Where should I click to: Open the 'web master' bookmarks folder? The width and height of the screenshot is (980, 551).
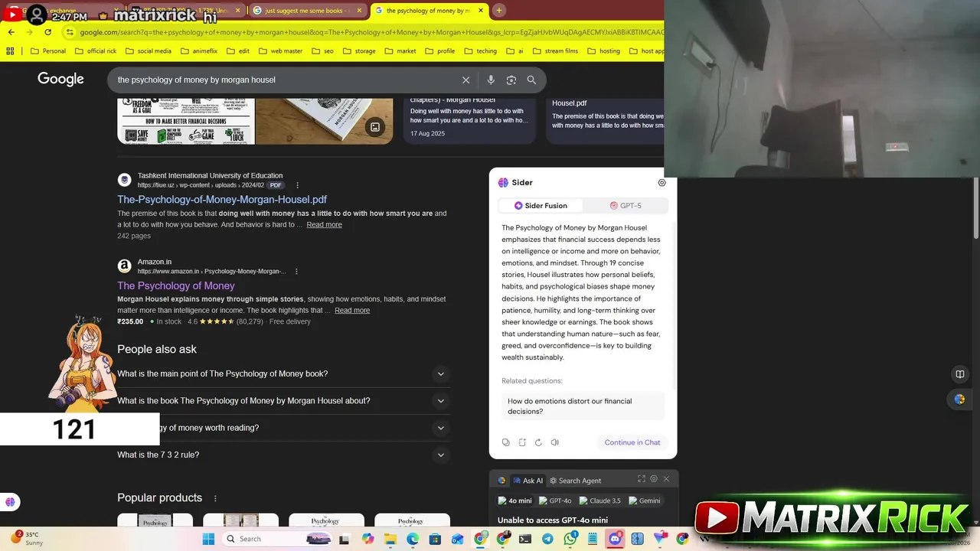click(281, 51)
